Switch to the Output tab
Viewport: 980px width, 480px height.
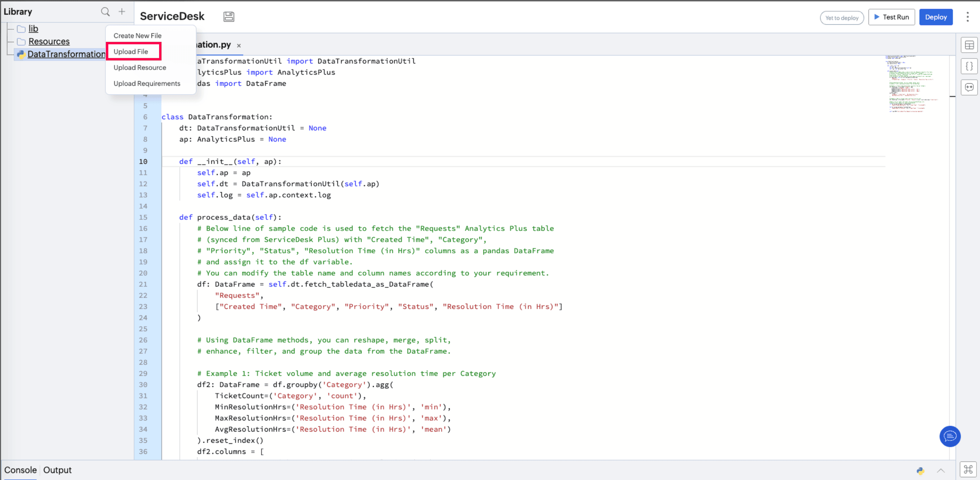click(x=57, y=470)
